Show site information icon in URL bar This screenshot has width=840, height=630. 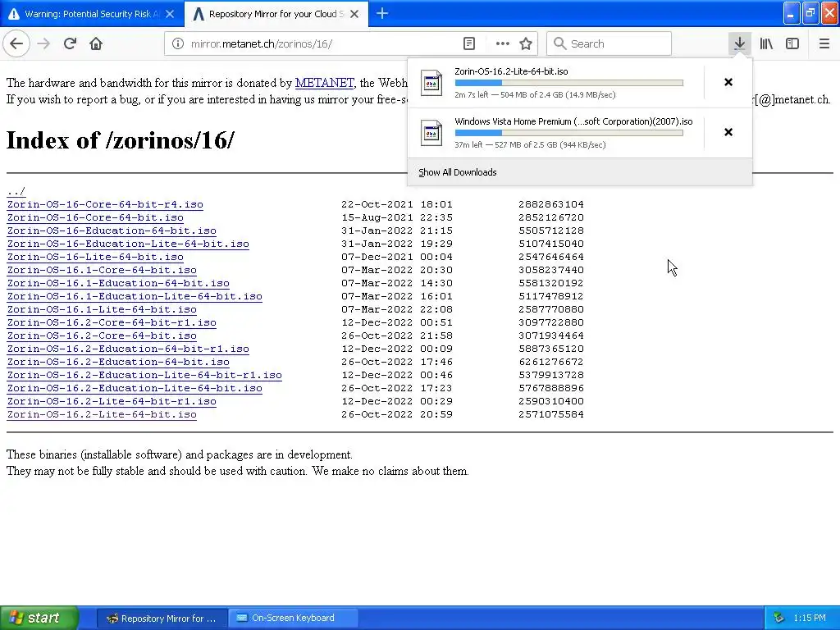(x=178, y=43)
